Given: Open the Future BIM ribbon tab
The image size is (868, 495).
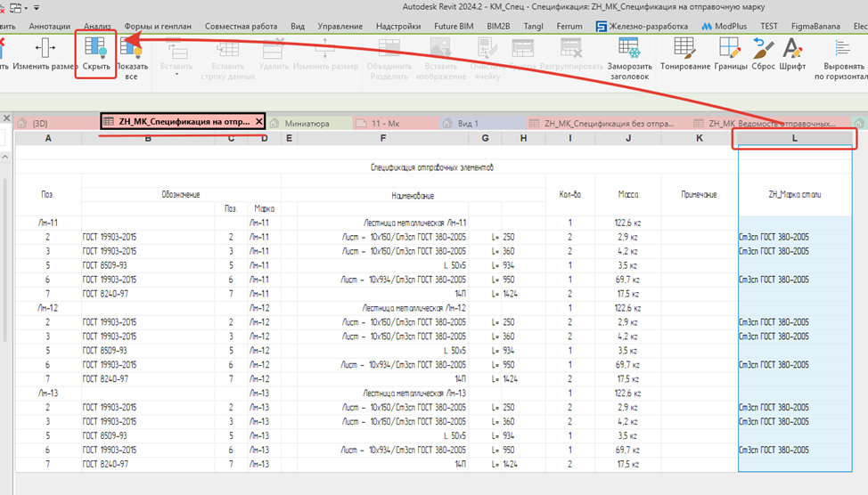Looking at the screenshot, I should 454,26.
